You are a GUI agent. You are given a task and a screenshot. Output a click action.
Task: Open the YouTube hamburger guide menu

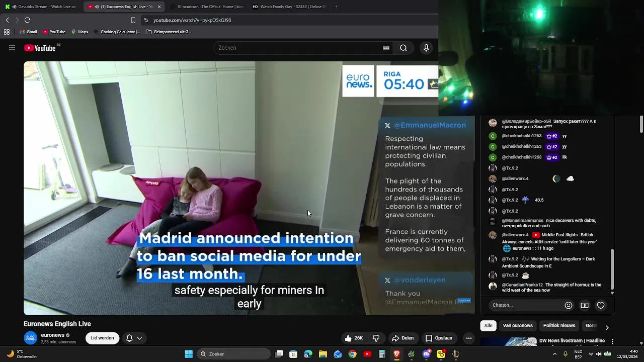12,48
